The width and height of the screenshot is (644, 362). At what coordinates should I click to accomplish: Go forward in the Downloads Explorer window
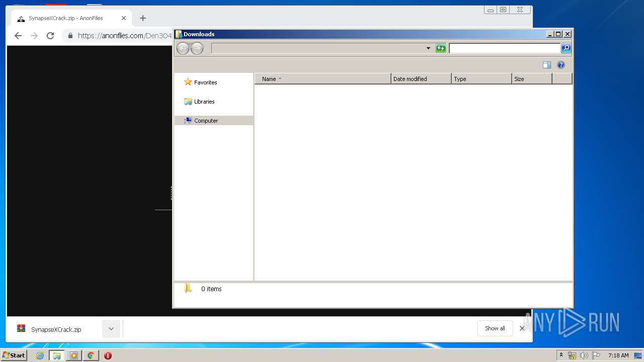point(197,48)
